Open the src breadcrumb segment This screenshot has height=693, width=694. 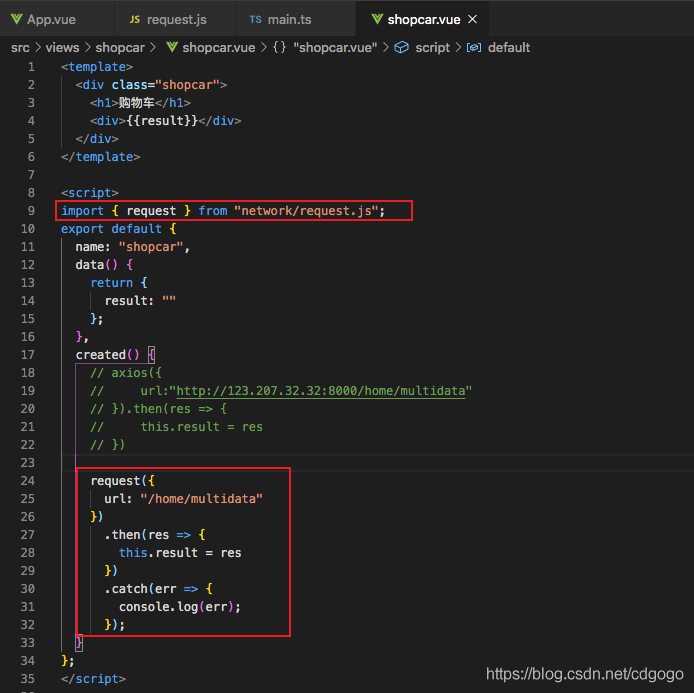[20, 47]
